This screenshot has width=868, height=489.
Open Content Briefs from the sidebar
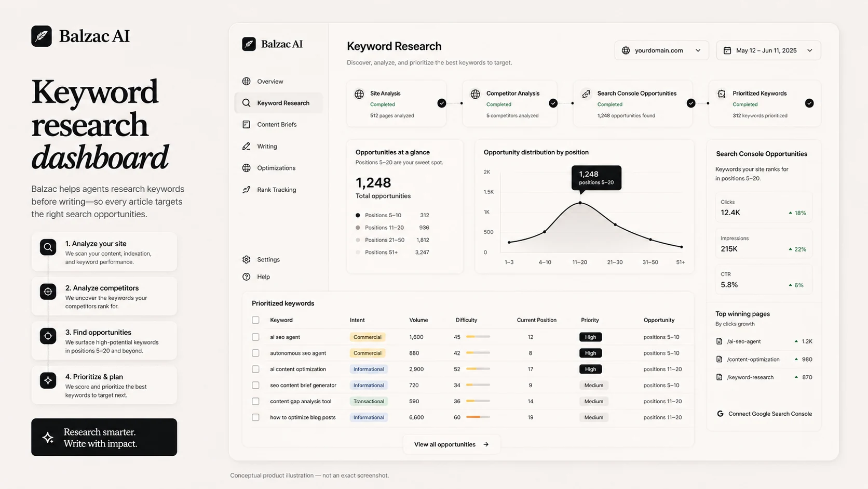point(278,125)
